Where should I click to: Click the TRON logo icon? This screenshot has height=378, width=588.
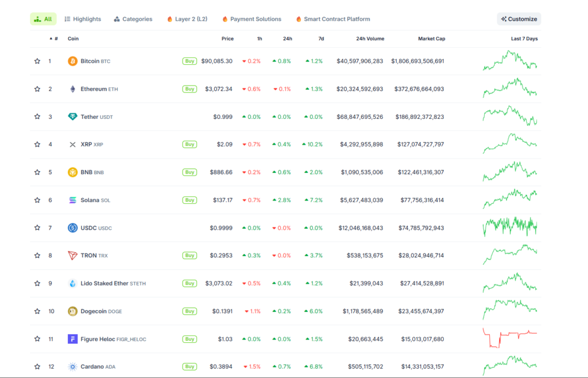pos(72,256)
